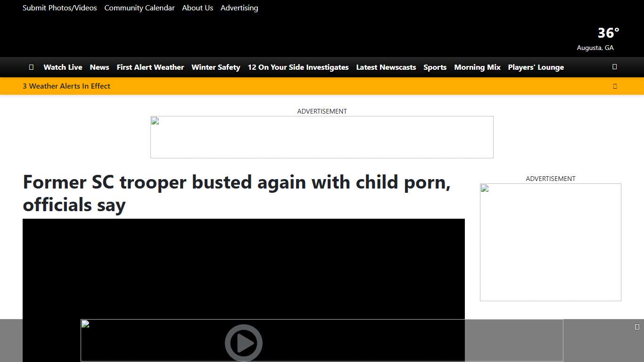Open the Community Calendar link
This screenshot has width=644, height=362.
coord(140,8)
